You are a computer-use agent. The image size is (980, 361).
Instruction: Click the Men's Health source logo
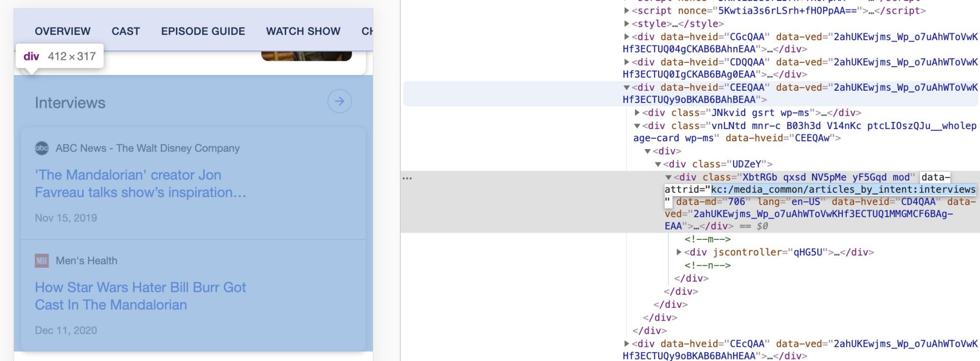(42, 260)
